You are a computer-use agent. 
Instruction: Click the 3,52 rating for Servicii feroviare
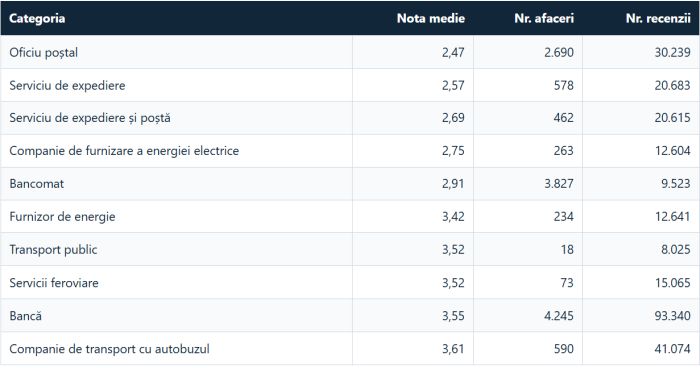[453, 283]
